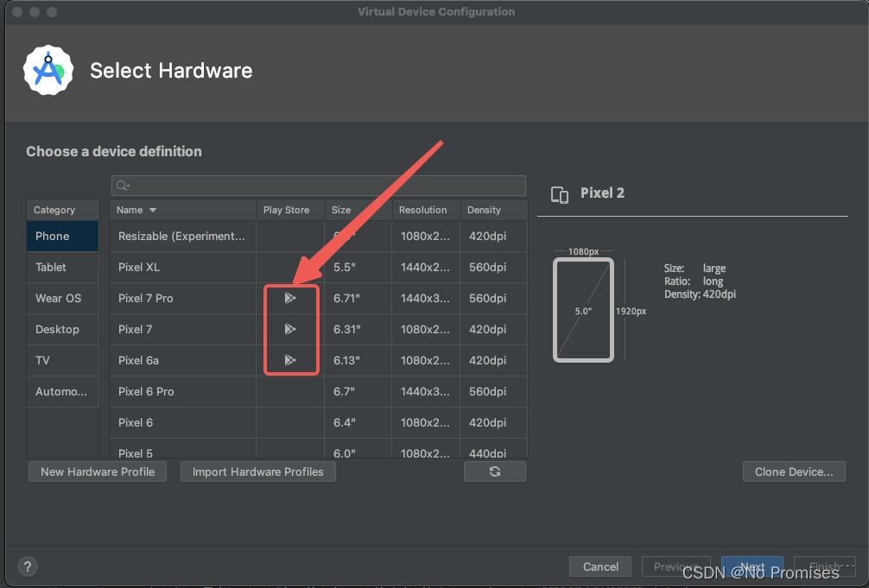Click the 1440x3... cell in Pixel 6 Pro row
The width and height of the screenshot is (869, 588).
pos(426,391)
